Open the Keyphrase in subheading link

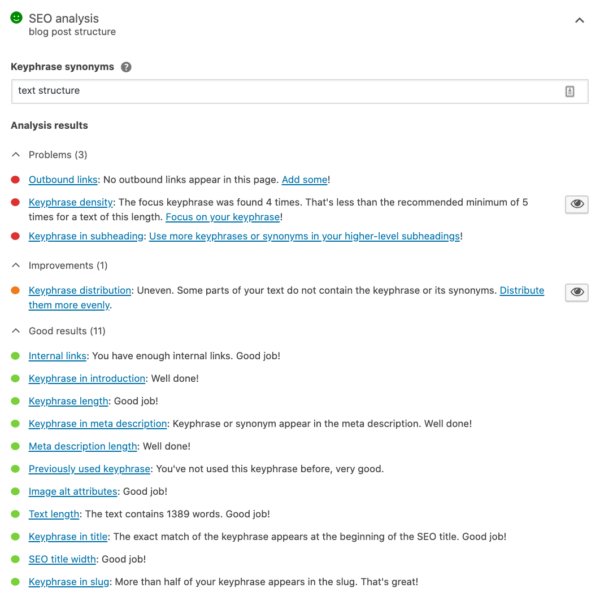point(86,236)
